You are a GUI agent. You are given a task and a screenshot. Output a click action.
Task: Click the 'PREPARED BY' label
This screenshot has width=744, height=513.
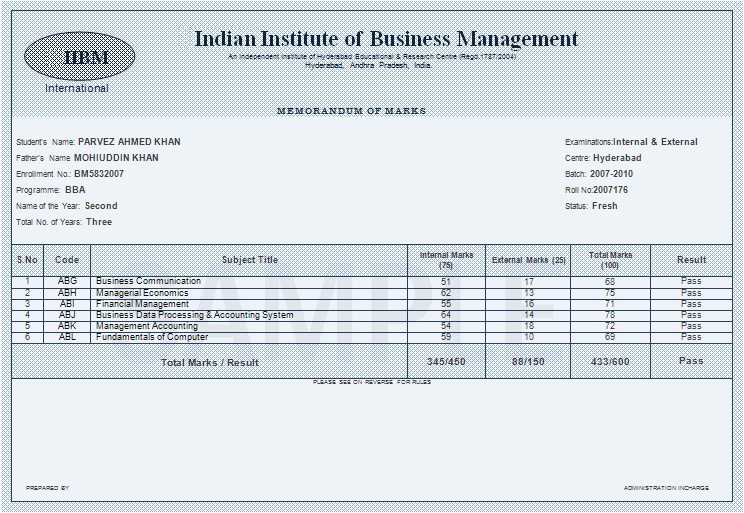pyautogui.click(x=47, y=488)
